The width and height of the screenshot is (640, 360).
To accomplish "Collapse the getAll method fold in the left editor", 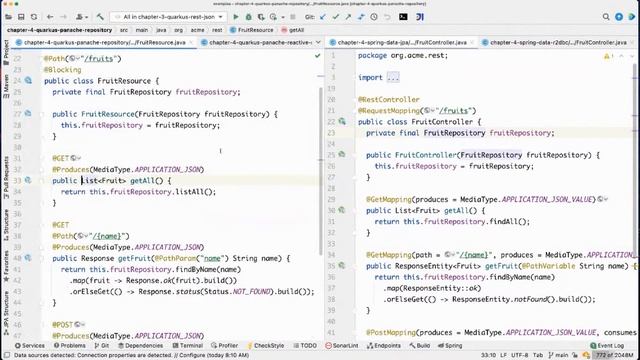I will 42,180.
